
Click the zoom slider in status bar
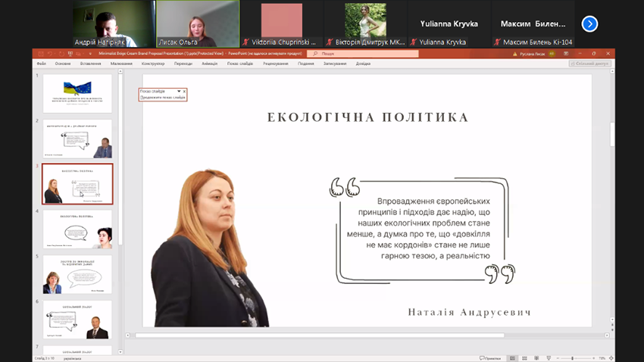click(572, 358)
